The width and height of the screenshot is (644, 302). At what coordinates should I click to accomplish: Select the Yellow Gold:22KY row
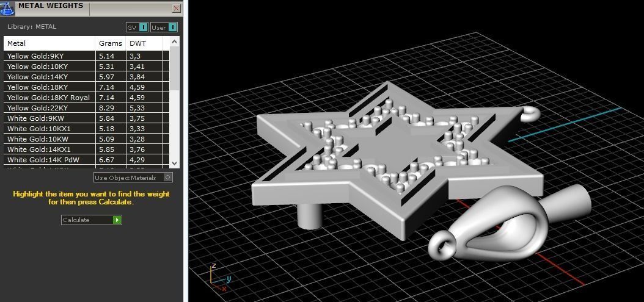pyautogui.click(x=86, y=108)
